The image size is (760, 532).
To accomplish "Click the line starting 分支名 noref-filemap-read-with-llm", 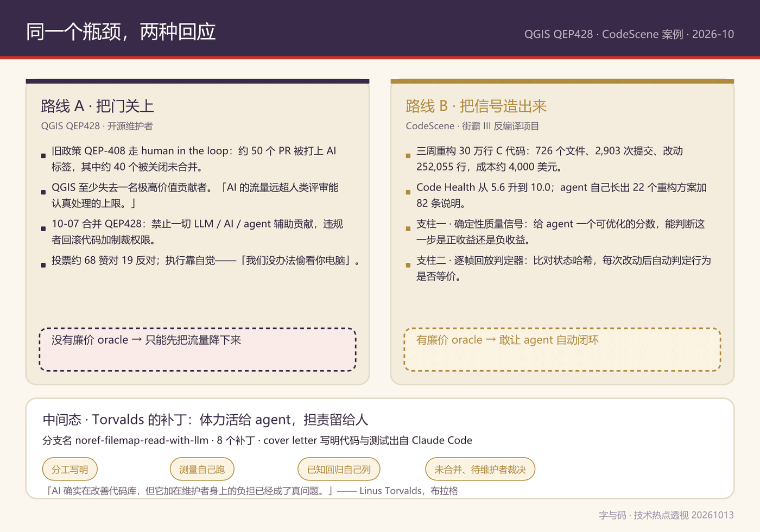I will 257,440.
